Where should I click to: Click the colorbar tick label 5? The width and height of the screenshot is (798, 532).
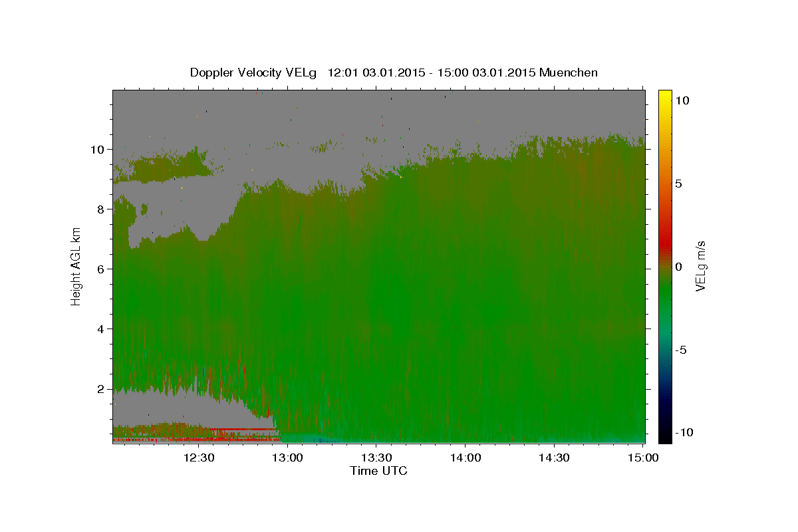(678, 184)
